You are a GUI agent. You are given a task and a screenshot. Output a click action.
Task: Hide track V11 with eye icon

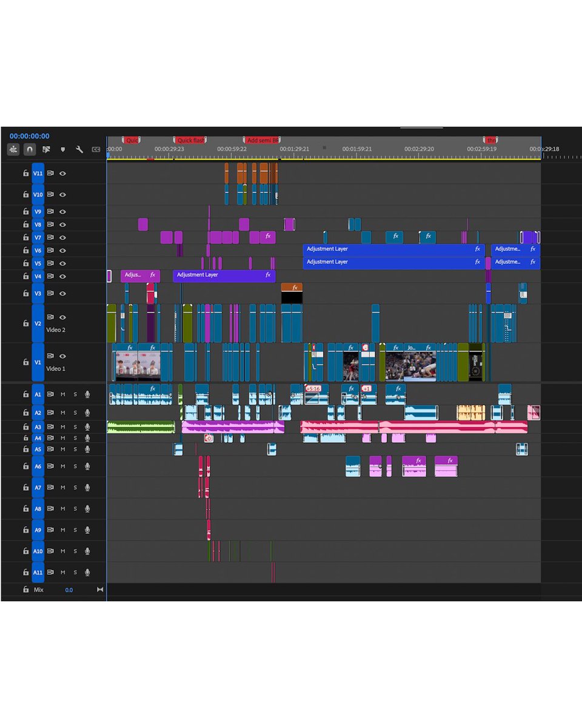62,174
